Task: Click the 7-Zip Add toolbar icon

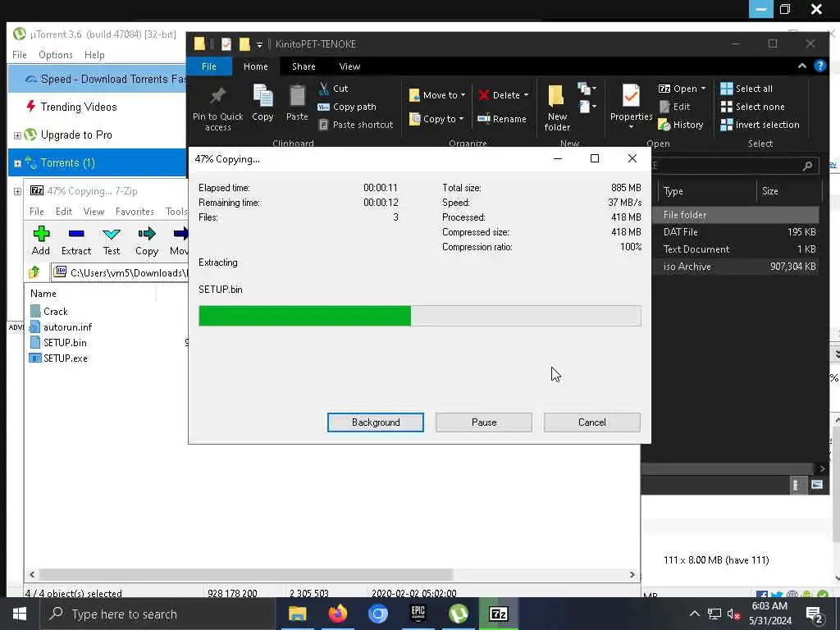Action: tap(41, 240)
